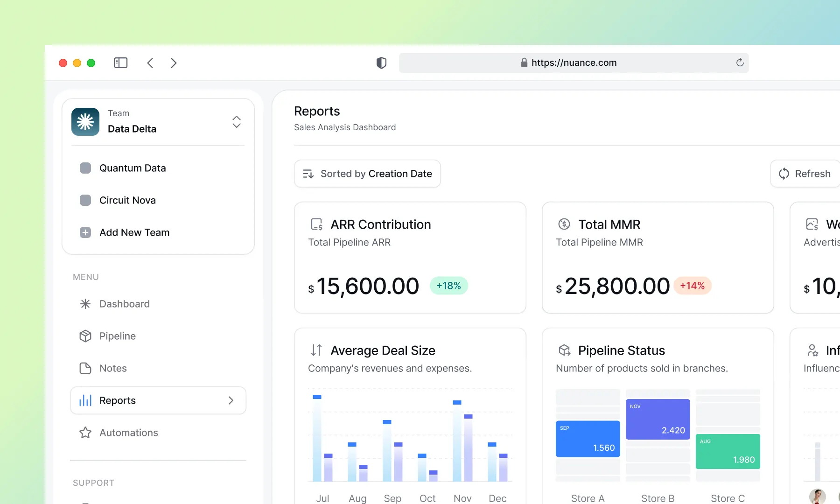Click the Reports page heading
840x504 pixels.
pos(317,111)
